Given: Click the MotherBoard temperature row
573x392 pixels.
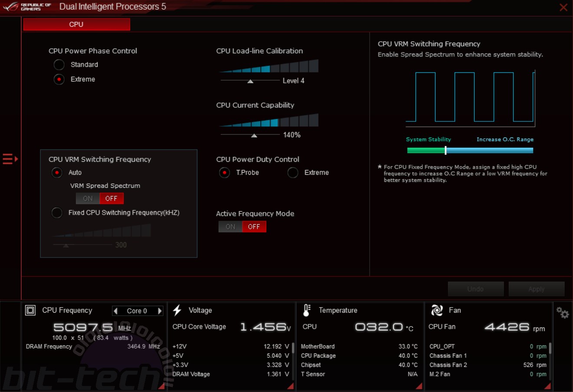Looking at the screenshot, I should coord(359,346).
